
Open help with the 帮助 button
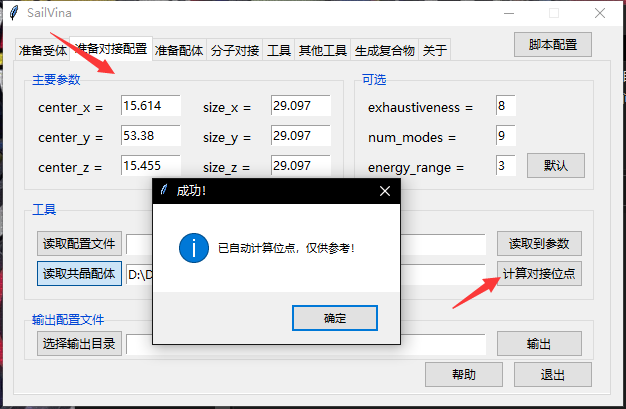tap(464, 374)
